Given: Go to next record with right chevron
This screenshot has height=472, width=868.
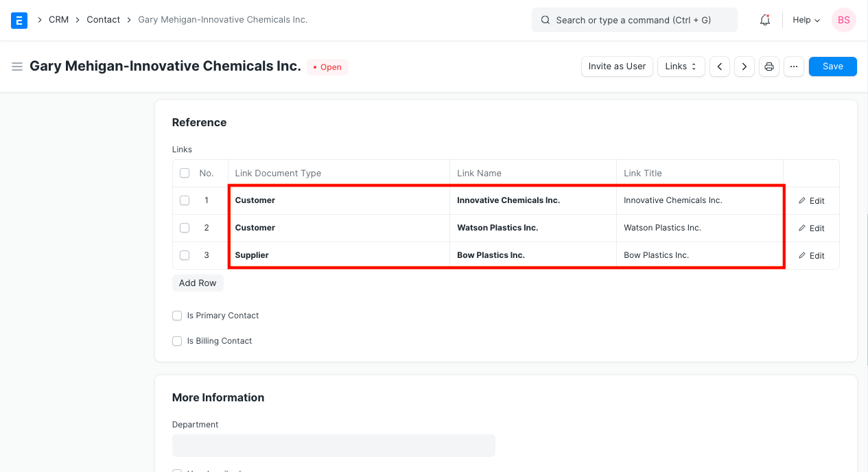Looking at the screenshot, I should coord(744,67).
